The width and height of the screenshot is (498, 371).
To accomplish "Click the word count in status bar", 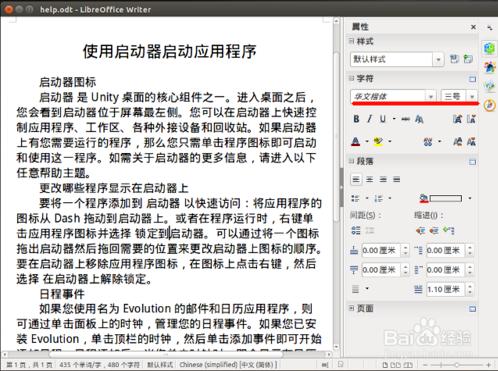I will [100, 365].
